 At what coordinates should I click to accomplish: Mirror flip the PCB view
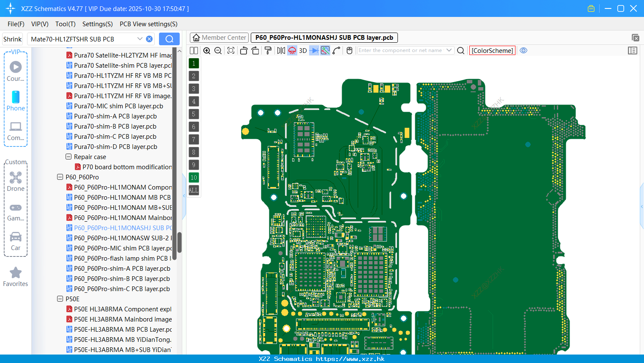[281, 50]
